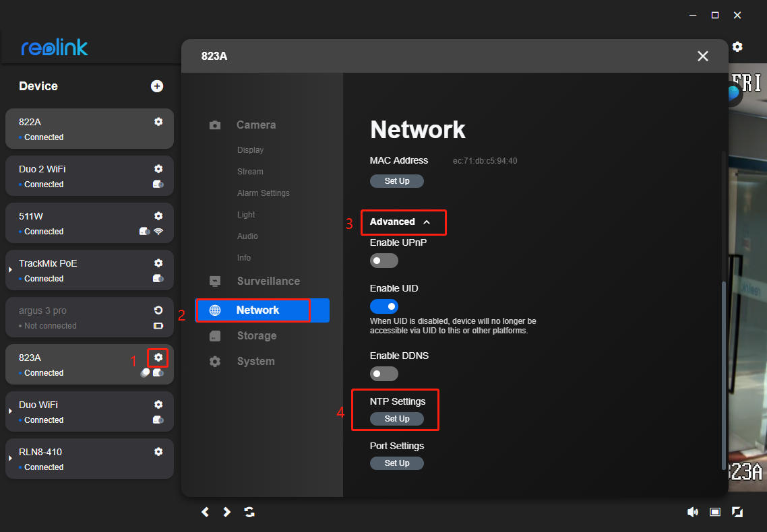Minimize the Reolink window
The image size is (767, 532).
coord(693,15)
